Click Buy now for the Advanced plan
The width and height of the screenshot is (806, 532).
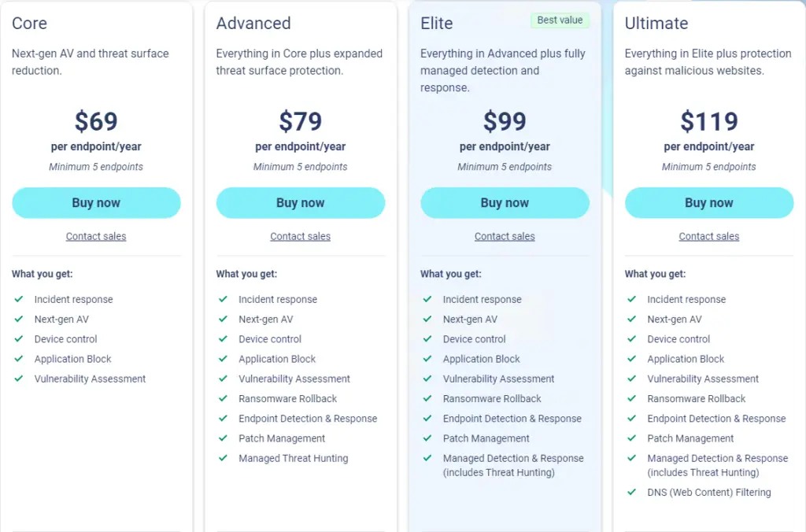[x=300, y=203]
